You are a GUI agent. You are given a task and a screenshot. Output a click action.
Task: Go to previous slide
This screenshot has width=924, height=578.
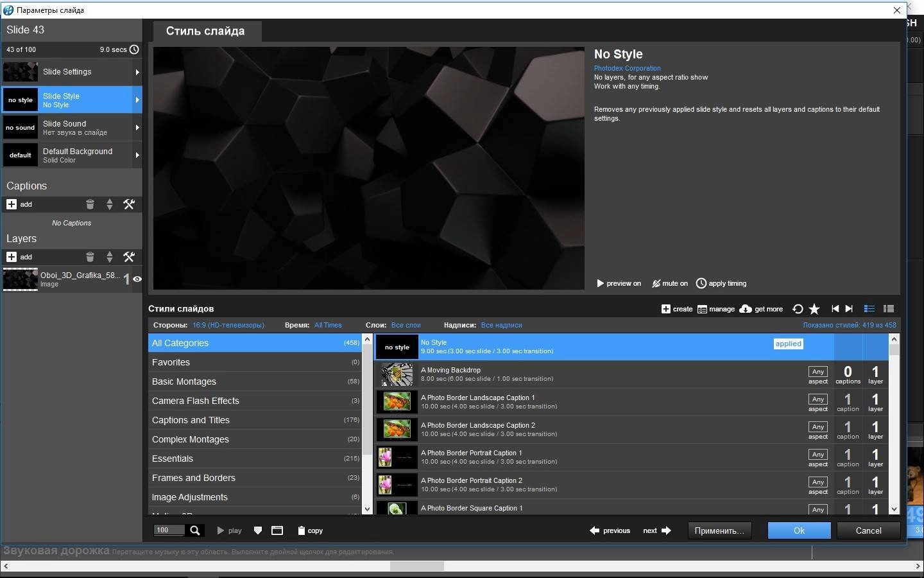pyautogui.click(x=610, y=530)
